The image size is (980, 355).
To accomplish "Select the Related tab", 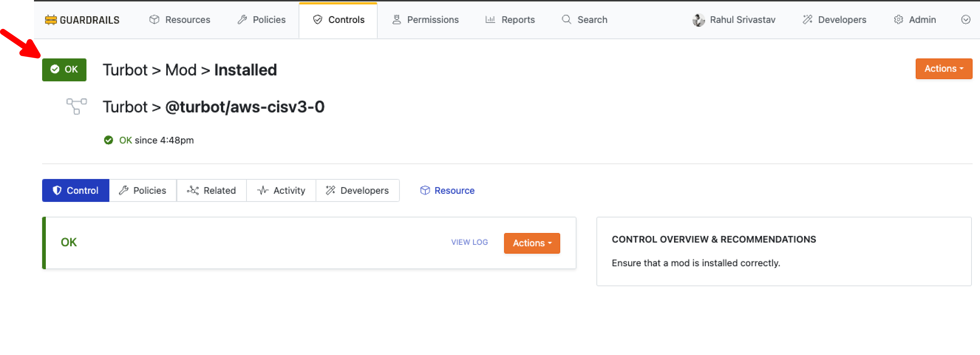I will 211,190.
